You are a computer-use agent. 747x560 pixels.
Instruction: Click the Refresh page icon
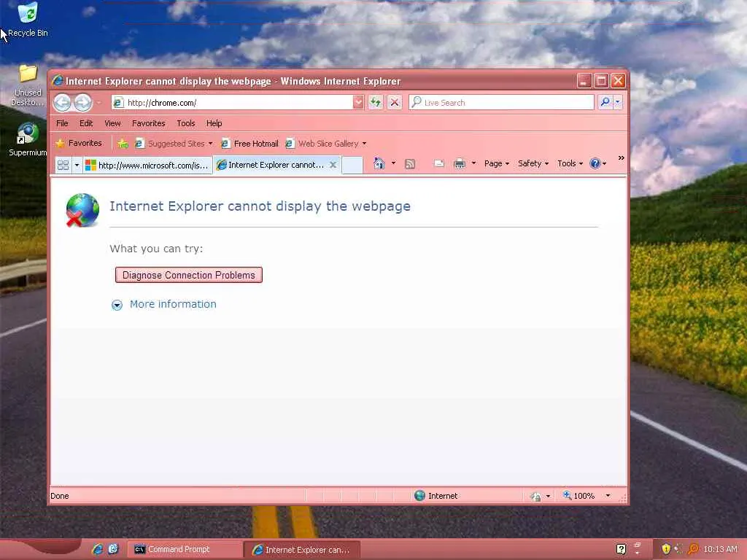376,102
